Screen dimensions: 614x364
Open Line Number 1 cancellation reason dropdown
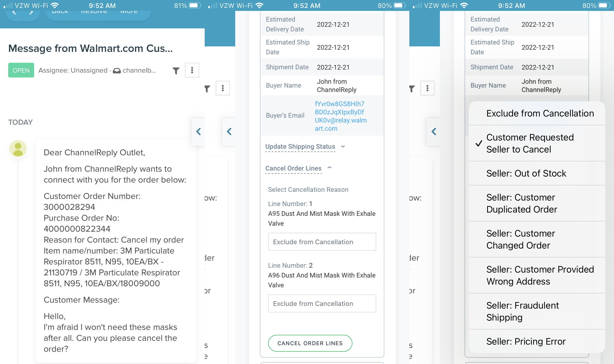322,242
